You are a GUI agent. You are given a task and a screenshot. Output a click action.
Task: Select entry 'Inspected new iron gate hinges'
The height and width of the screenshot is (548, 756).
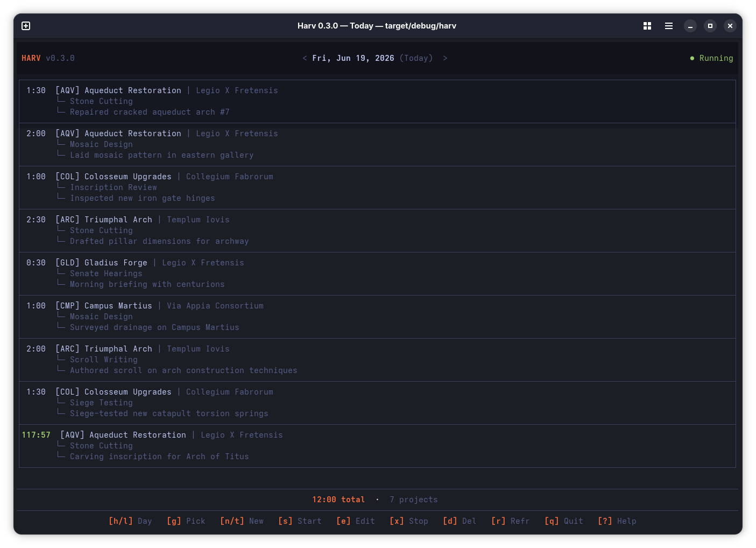pyautogui.click(x=377, y=187)
